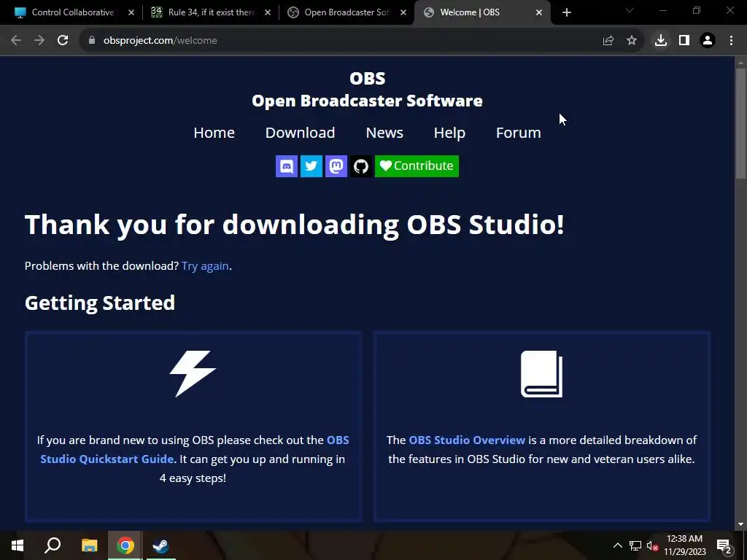Reload the OBS welcome page
This screenshot has width=747, height=560.
63,41
